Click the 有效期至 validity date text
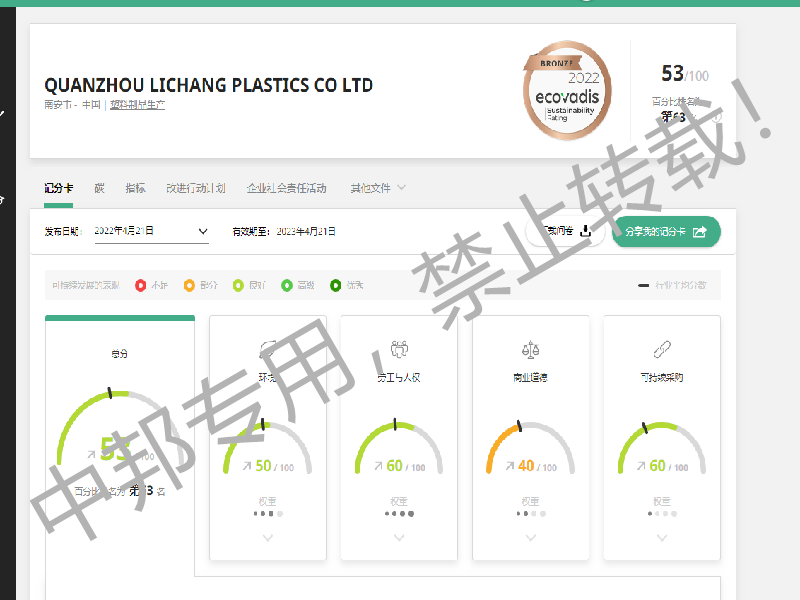800x600 pixels. click(x=284, y=232)
